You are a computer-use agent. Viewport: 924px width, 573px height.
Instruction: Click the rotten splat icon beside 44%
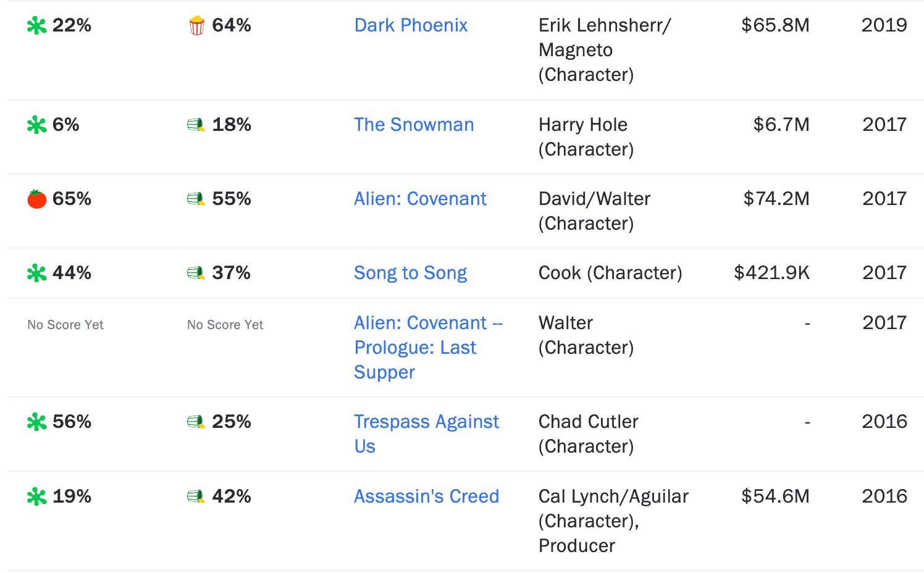click(x=36, y=274)
